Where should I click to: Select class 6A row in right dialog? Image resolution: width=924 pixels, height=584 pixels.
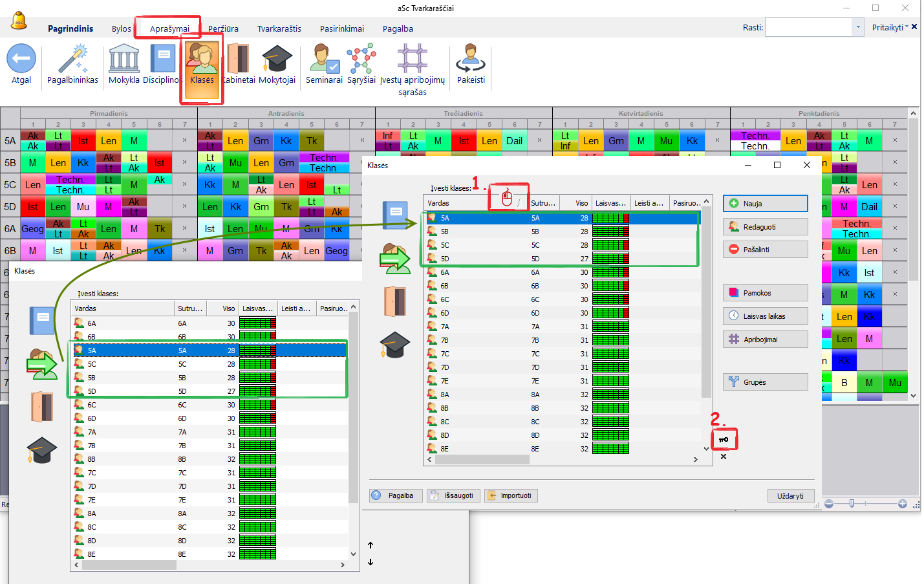491,272
